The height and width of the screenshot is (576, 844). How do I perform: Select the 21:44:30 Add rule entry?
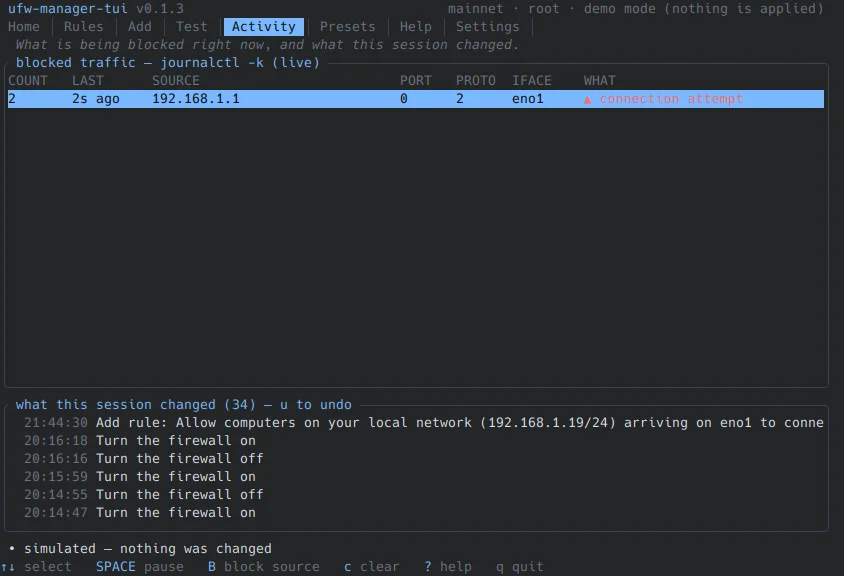pyautogui.click(x=423, y=423)
